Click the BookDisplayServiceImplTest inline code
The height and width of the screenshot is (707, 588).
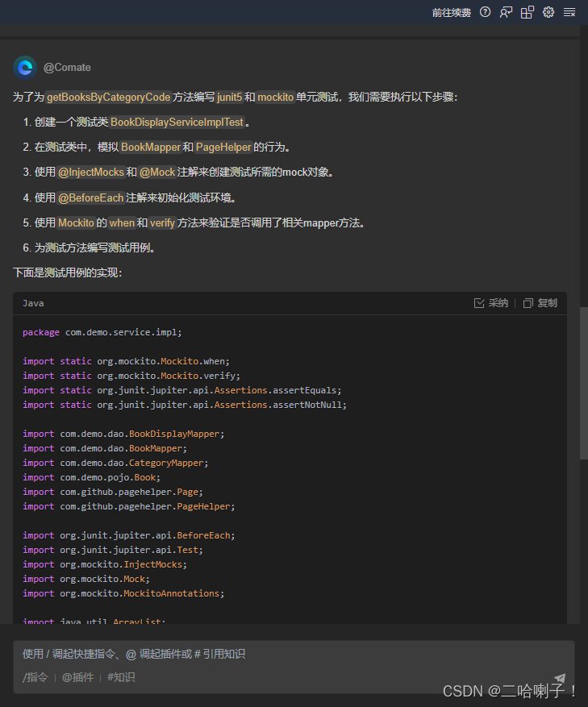point(177,123)
